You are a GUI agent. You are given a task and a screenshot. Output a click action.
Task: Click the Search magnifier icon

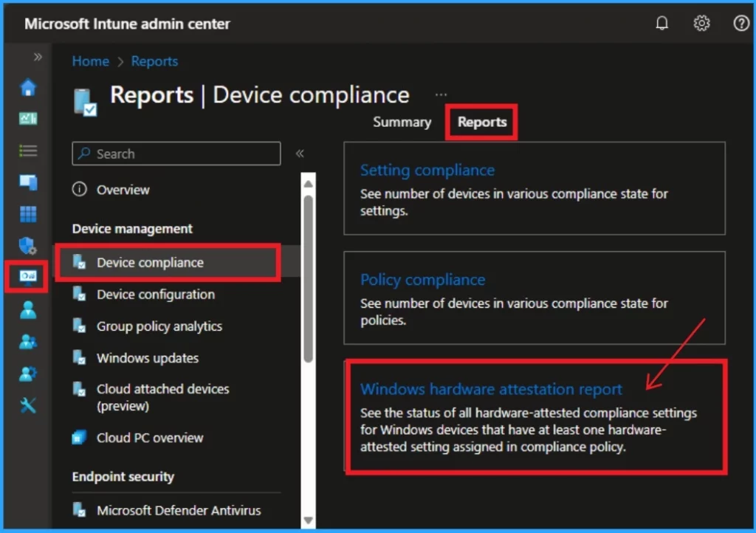click(x=84, y=154)
